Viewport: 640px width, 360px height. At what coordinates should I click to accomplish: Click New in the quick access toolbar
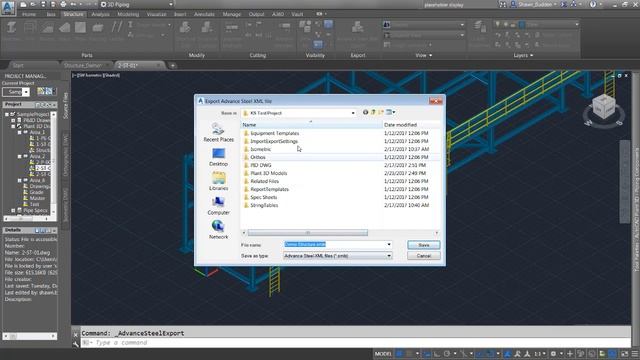pyautogui.click(x=23, y=4)
